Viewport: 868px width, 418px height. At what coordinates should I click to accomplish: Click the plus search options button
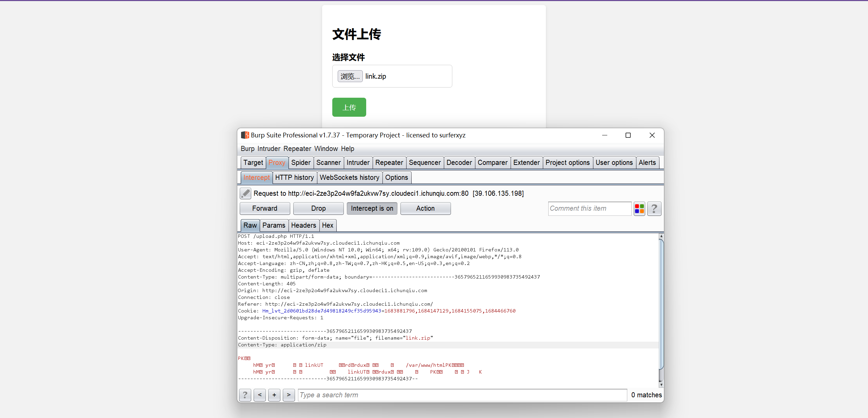(x=274, y=395)
